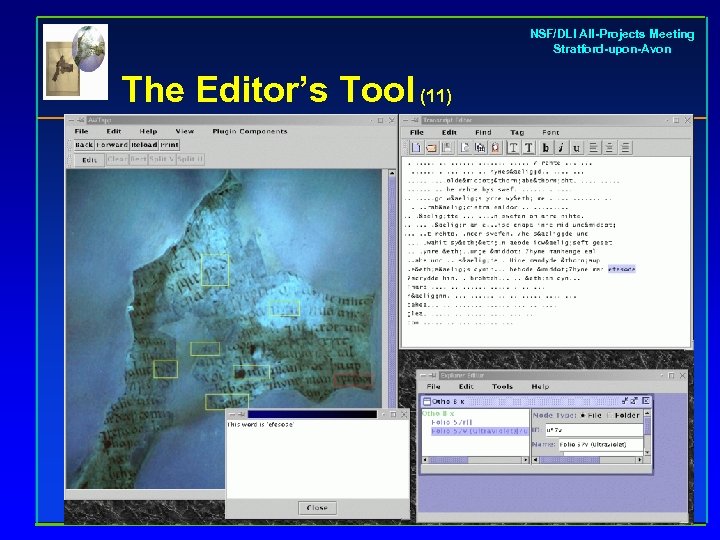Click Save disk icon in Transcript Editor
Image resolution: width=720 pixels, height=540 pixels.
447,147
